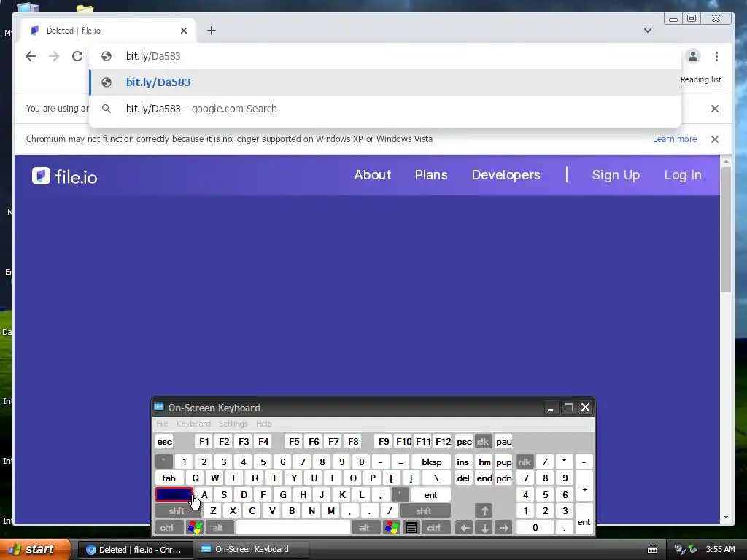Click the tab key on keyboard
This screenshot has height=560, width=747.
pos(169,478)
